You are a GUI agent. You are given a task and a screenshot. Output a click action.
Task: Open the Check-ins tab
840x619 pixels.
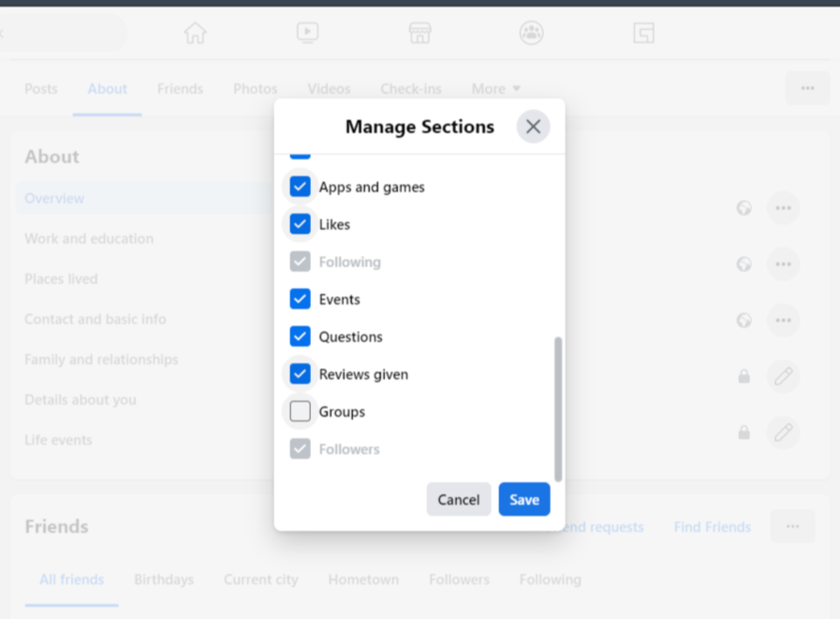(x=411, y=89)
